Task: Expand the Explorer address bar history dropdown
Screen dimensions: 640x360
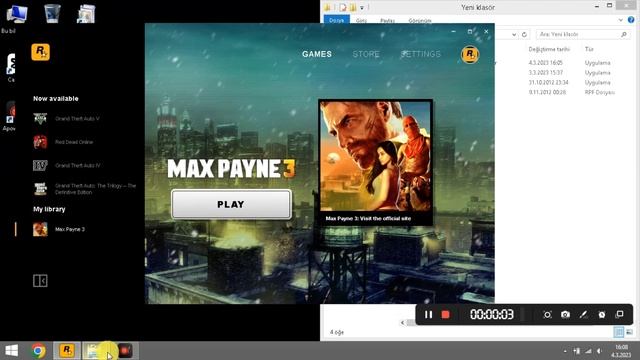Action: coord(514,35)
